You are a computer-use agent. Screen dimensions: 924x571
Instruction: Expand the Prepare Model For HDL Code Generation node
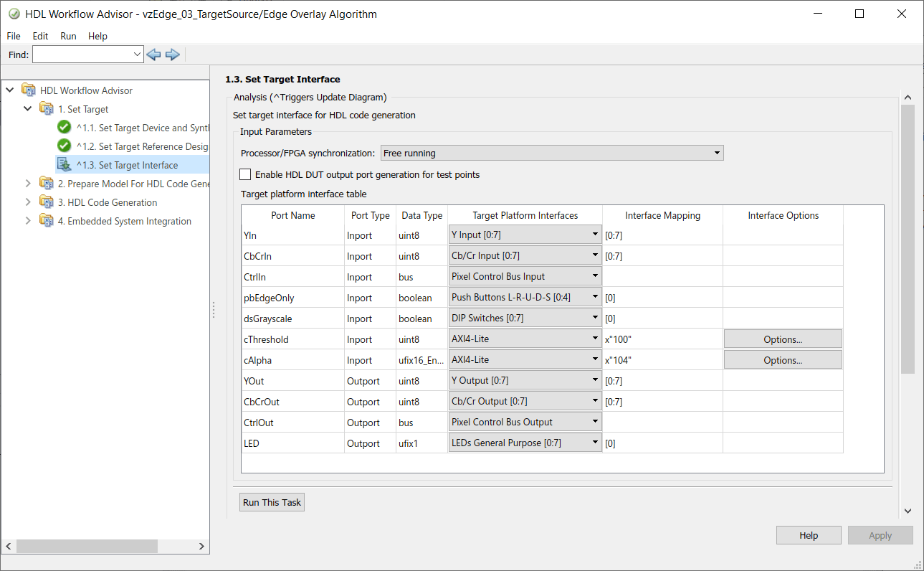pyautogui.click(x=28, y=184)
